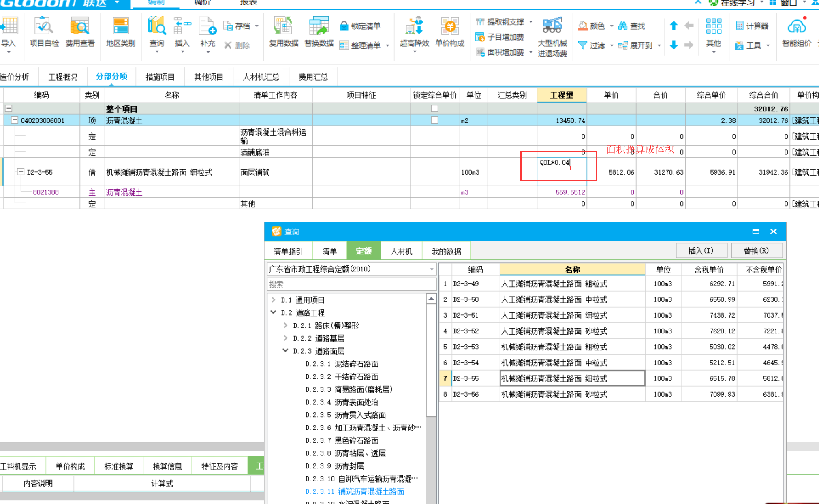Click the tree list scrollbar up arrow
Screen dimensions: 819x504
click(x=431, y=299)
